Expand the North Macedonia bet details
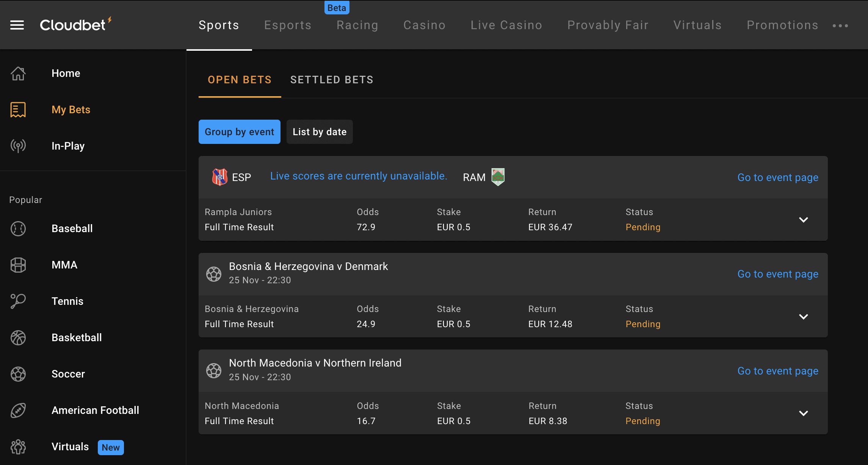The image size is (868, 465). click(803, 414)
